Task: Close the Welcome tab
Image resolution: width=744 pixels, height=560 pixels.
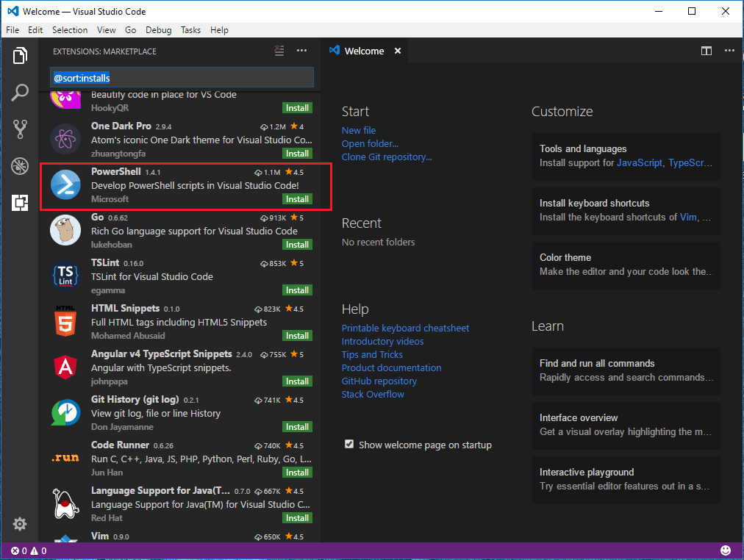Action: (x=398, y=51)
